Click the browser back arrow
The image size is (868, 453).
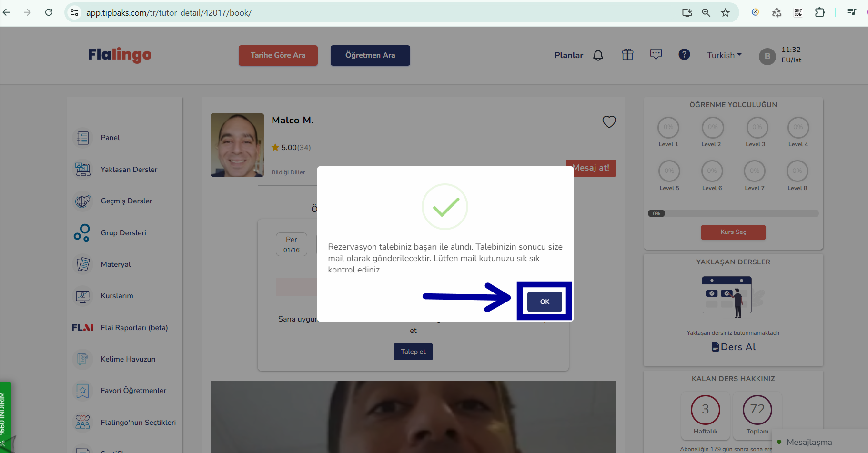click(6, 12)
